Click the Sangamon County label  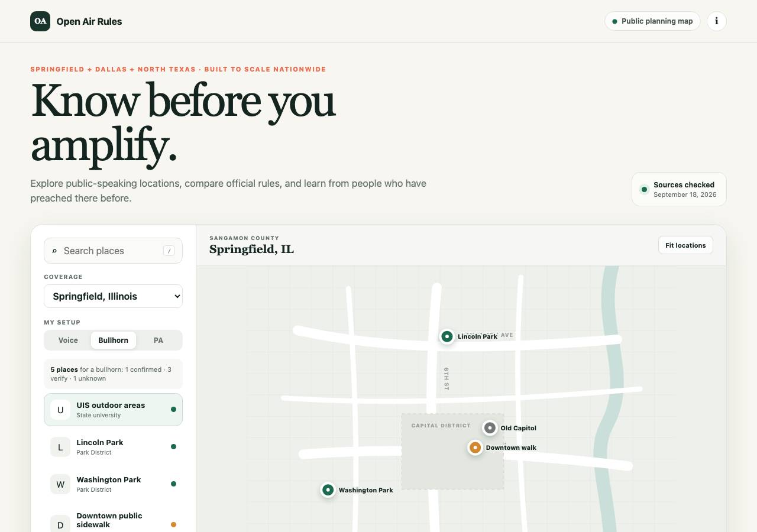(244, 238)
